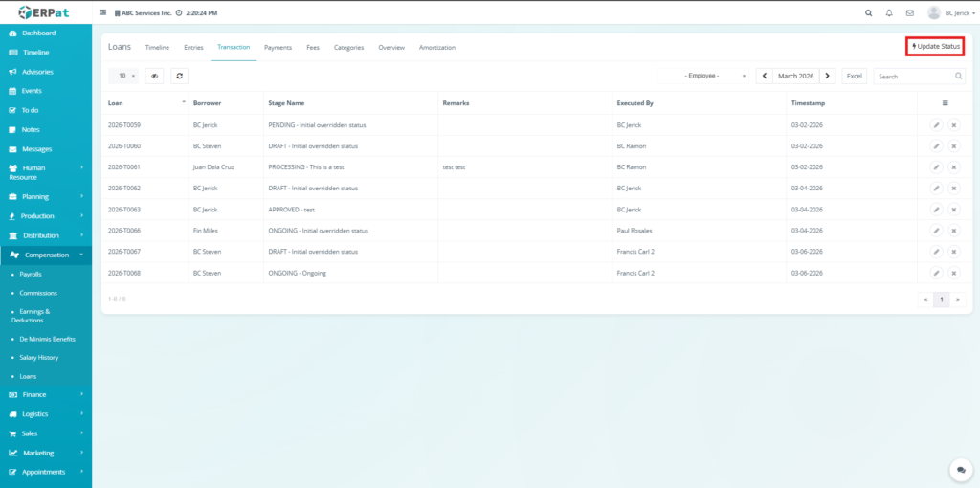980x488 pixels.
Task: Switch to the Payments tab
Action: pos(278,47)
